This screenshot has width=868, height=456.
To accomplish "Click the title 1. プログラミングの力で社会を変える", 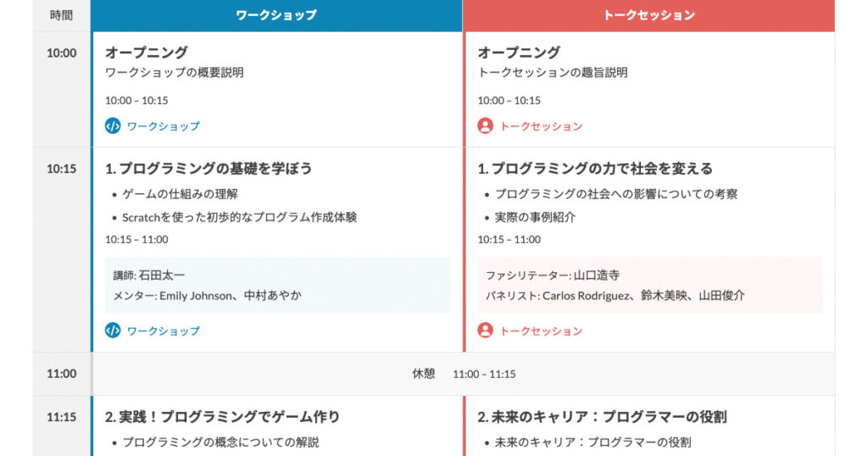I will (595, 169).
